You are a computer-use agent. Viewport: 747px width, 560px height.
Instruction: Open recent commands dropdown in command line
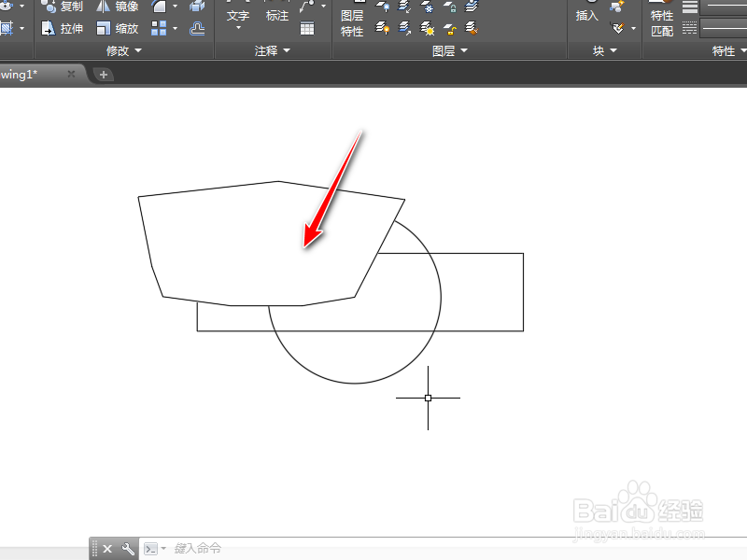click(163, 549)
